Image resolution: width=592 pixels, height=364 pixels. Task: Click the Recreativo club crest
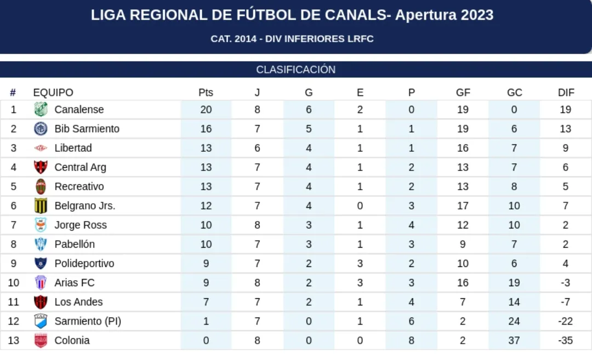pos(41,186)
